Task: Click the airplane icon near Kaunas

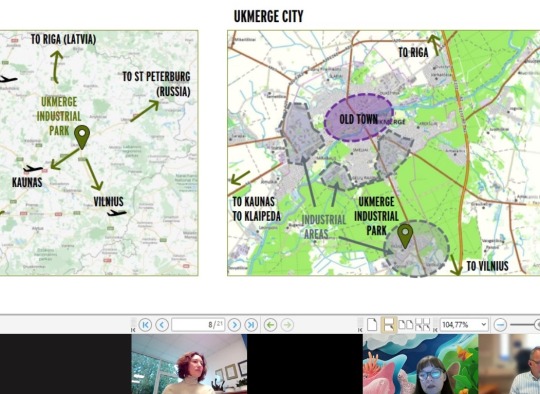Action: coord(33,169)
